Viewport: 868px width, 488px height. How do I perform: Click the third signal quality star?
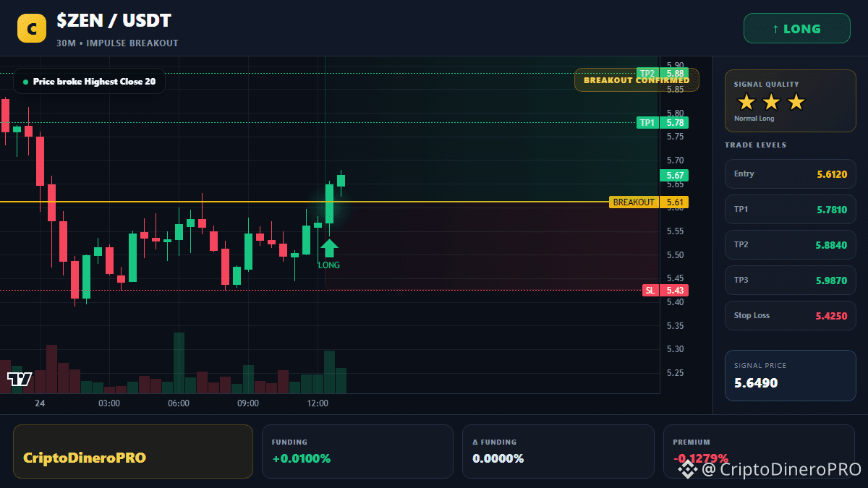coord(796,102)
